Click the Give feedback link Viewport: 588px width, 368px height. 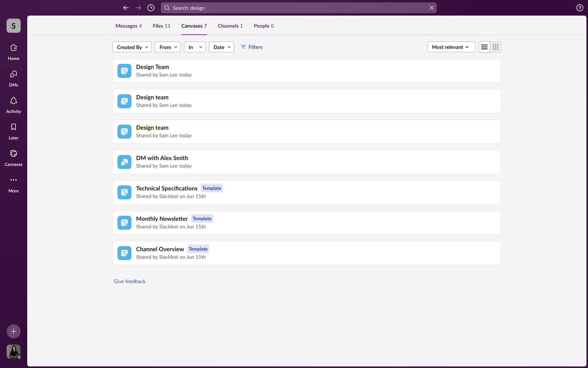[x=130, y=281]
